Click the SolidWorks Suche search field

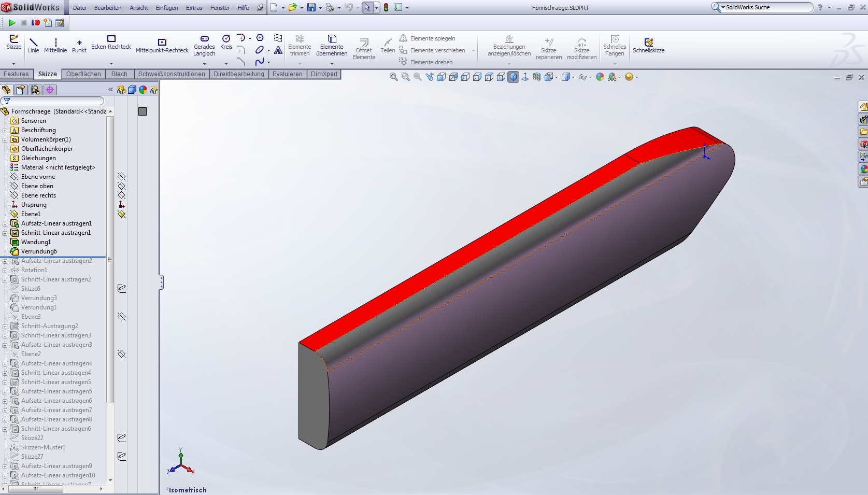(767, 7)
